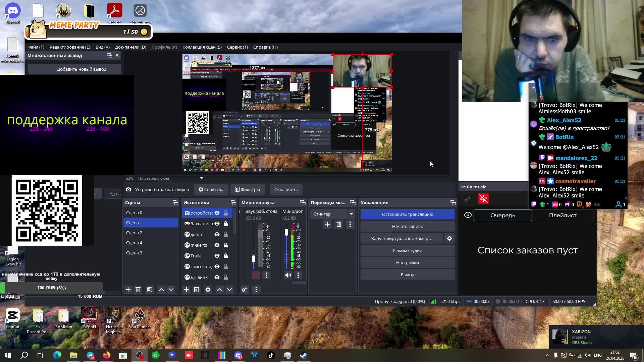
Task: Adjust Микр/доп volume slider handle
Action: click(x=286, y=232)
